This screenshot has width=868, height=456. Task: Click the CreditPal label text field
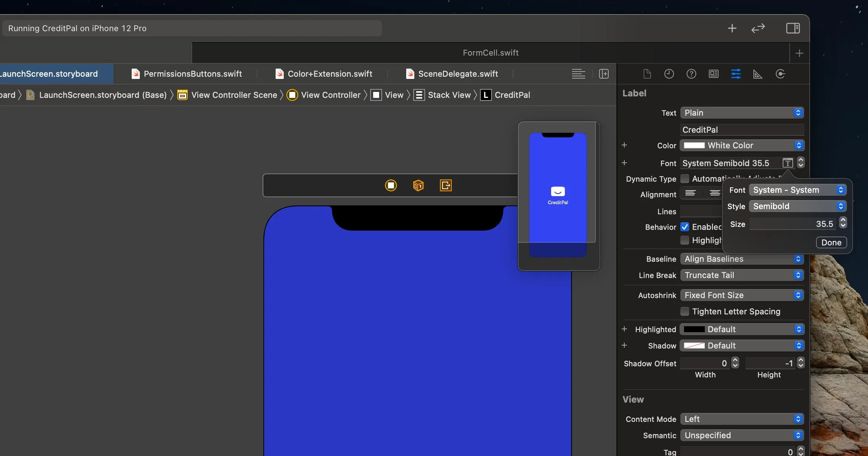pyautogui.click(x=742, y=130)
